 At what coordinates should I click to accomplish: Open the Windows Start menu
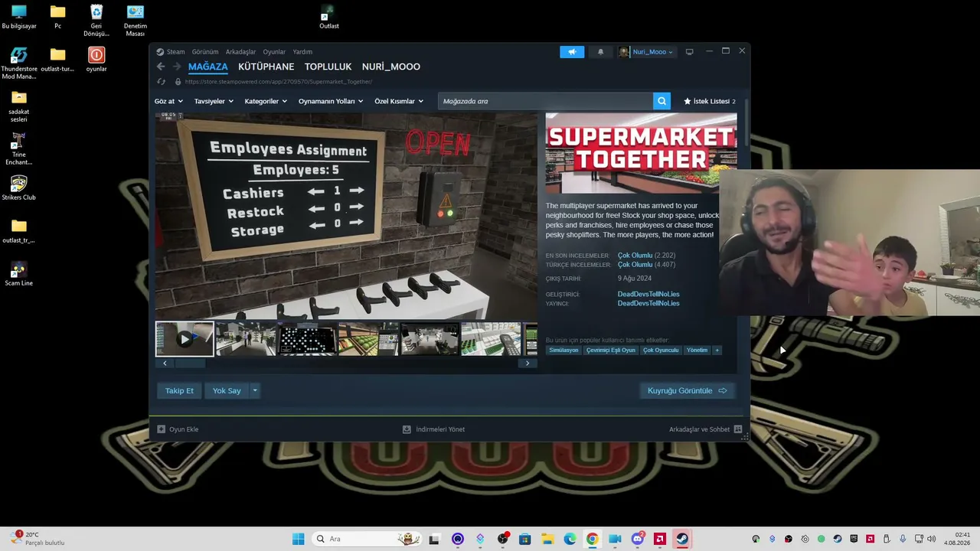coord(298,539)
